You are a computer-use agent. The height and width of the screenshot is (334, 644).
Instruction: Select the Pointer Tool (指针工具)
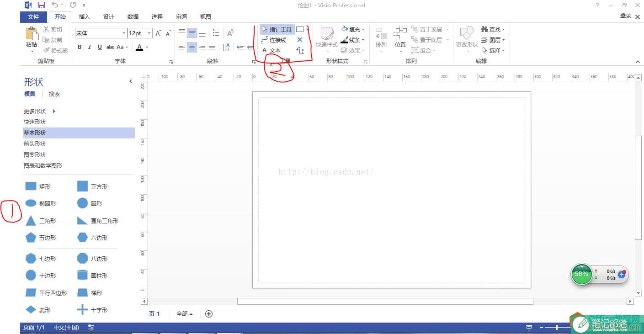[x=277, y=29]
